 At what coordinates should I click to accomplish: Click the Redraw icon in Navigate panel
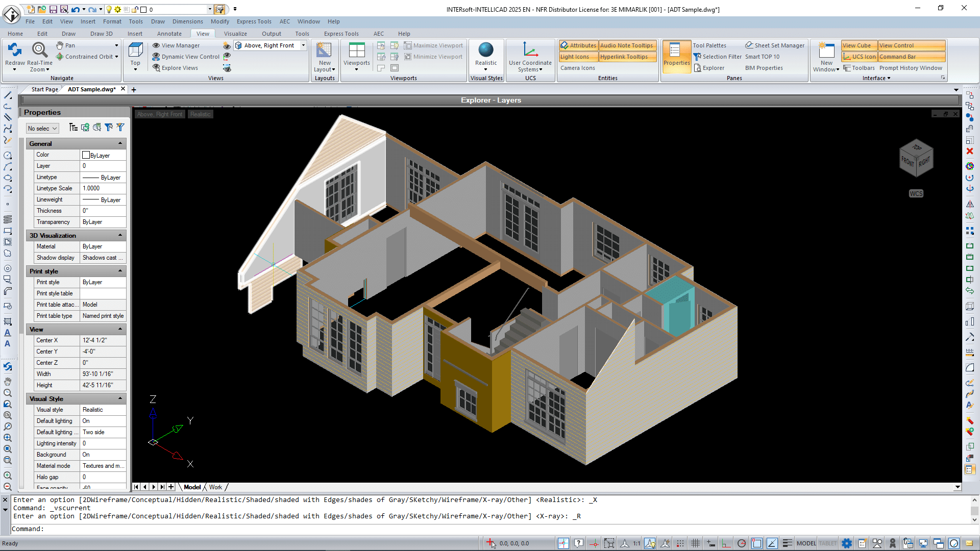14,49
